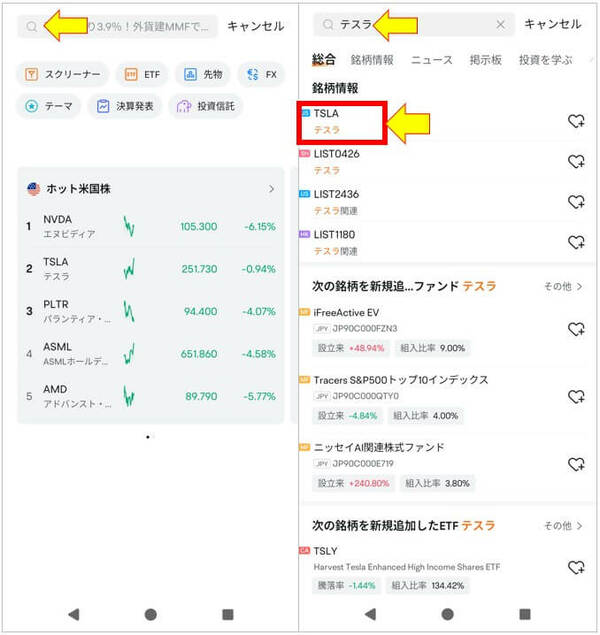Click the 設立来 +240.80% tag
This screenshot has height=635, width=600.
coord(353,483)
